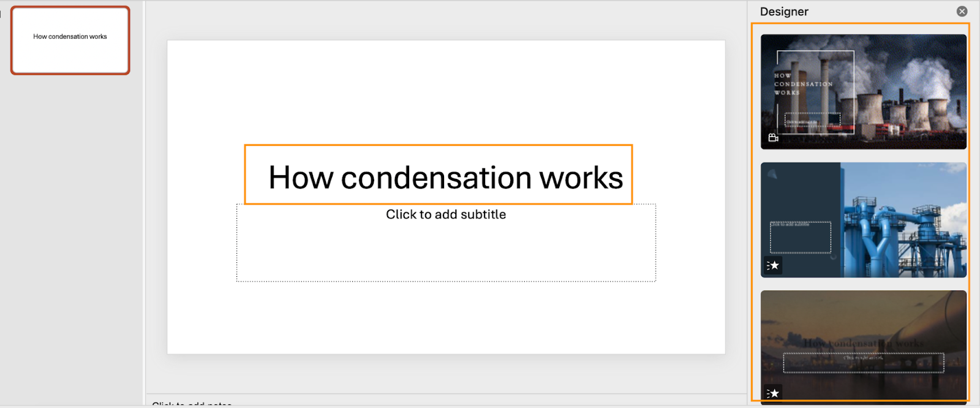Click the subtitle box in blue factory design preview
This screenshot has height=408, width=980.
(800, 238)
